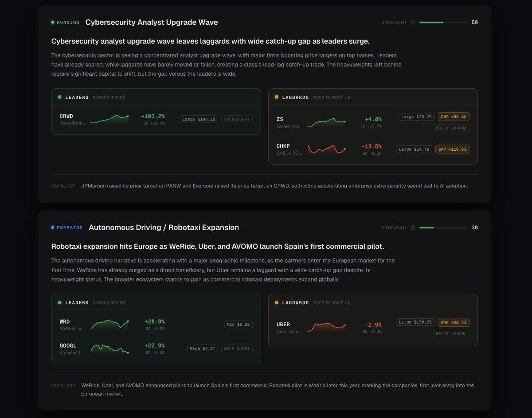Click the Strength bar showing 30
The height and width of the screenshot is (418, 532).
443,227
